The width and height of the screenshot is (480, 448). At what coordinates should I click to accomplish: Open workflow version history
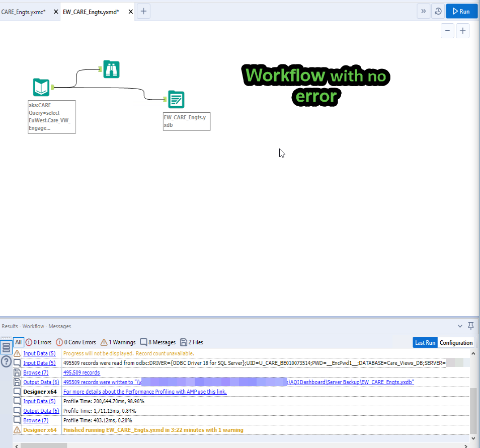(x=437, y=11)
